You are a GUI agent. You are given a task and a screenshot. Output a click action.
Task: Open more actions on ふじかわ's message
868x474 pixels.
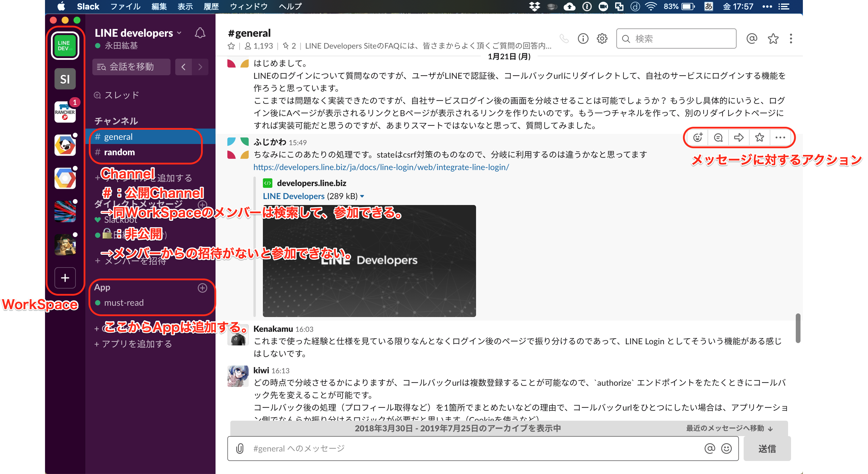[x=781, y=137]
